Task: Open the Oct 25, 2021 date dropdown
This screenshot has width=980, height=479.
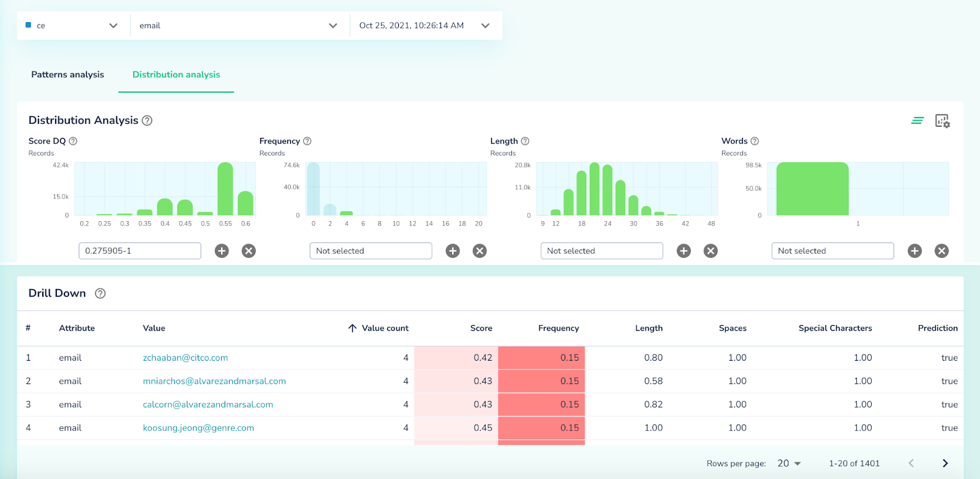Action: tap(426, 26)
